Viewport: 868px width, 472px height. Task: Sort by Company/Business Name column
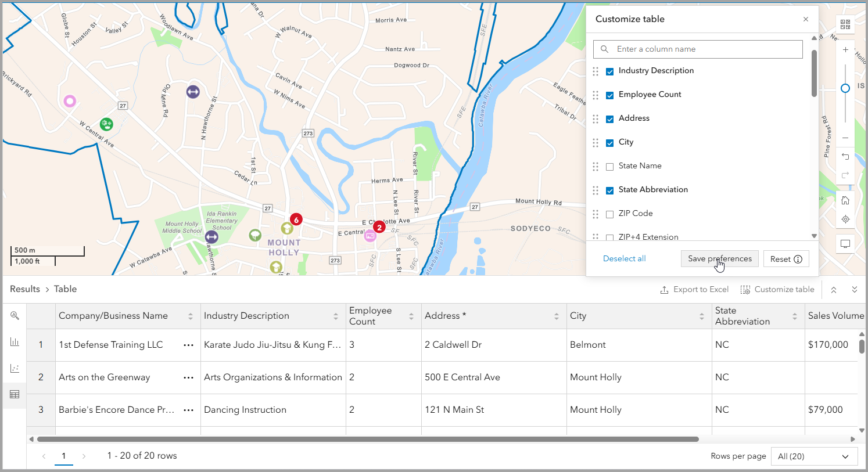(190, 316)
